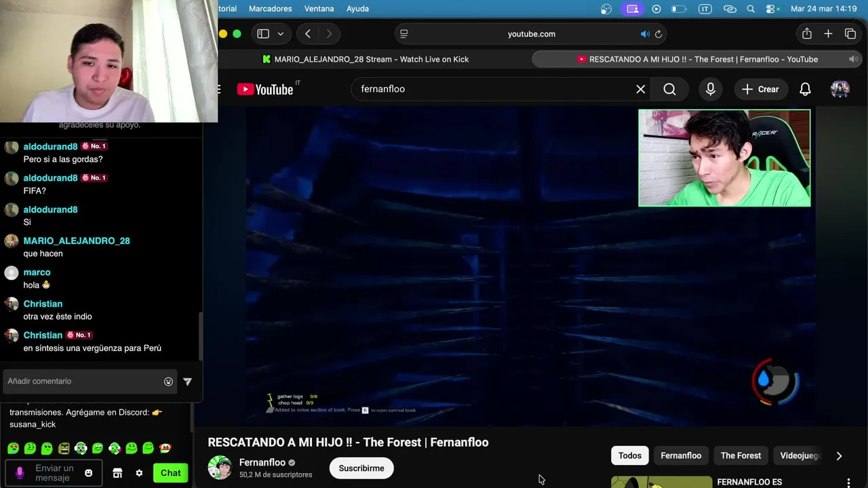Open chat settings gear icon

point(139,473)
